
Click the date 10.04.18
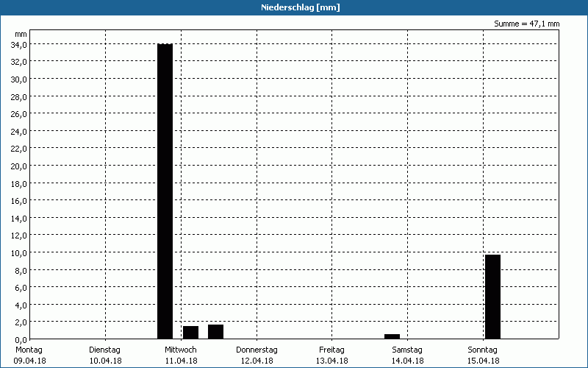pyautogui.click(x=105, y=361)
